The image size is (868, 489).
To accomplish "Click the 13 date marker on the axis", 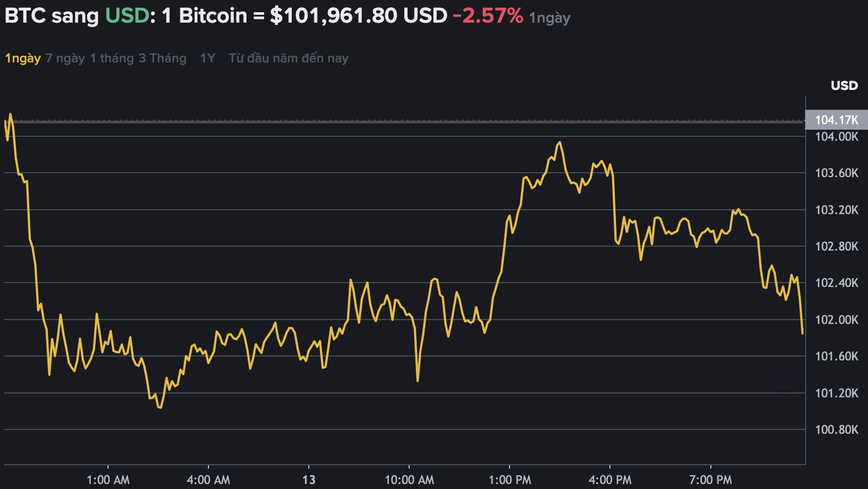I will coord(309,480).
